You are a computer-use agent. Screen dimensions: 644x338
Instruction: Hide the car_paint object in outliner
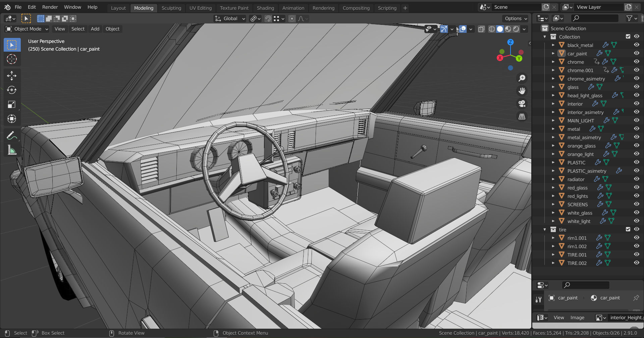(x=636, y=53)
